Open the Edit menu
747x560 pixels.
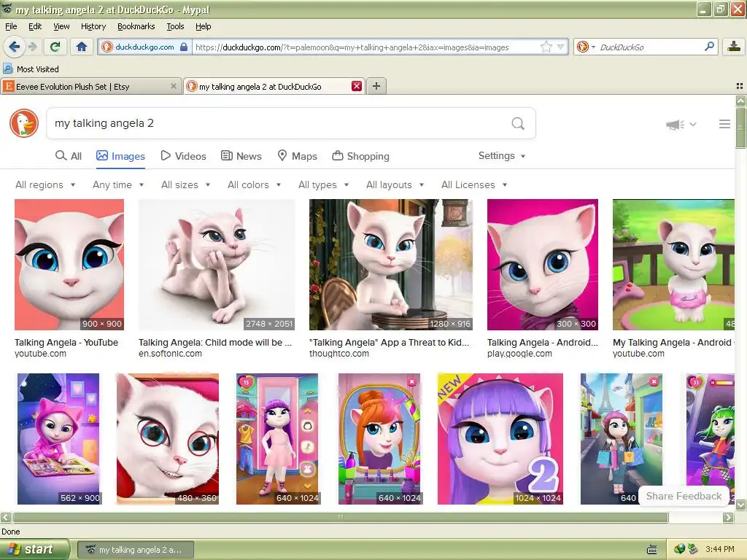pos(35,26)
